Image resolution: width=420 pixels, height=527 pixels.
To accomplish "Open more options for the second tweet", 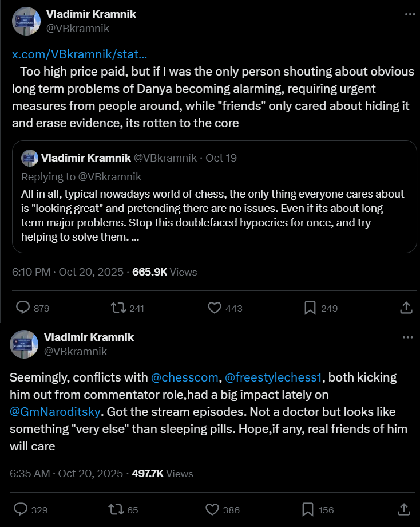I will pyautogui.click(x=407, y=337).
